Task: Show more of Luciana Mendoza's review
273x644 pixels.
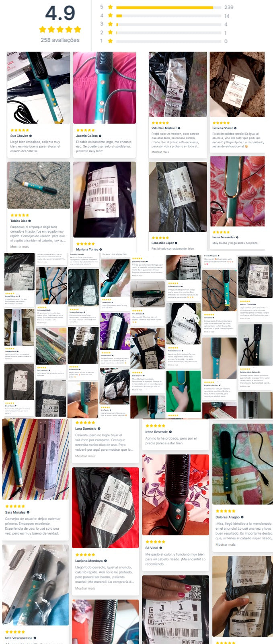Action: click(x=85, y=588)
